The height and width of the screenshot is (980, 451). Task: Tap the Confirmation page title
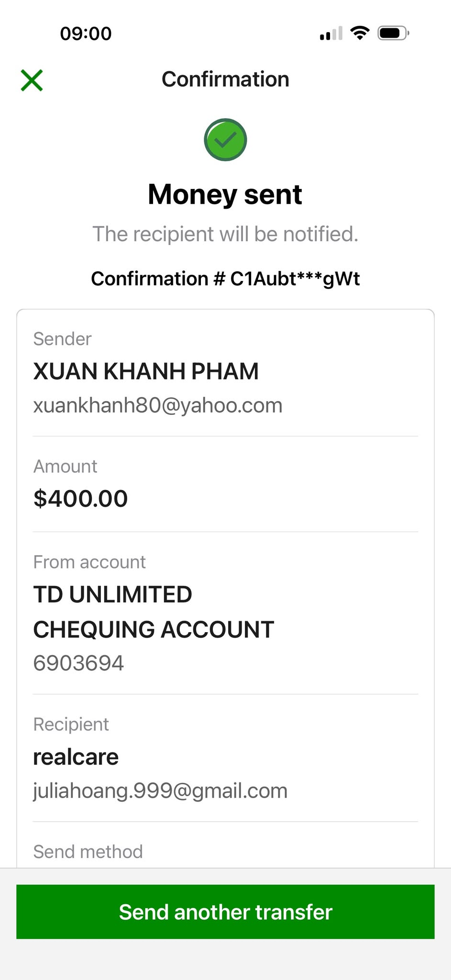[225, 79]
